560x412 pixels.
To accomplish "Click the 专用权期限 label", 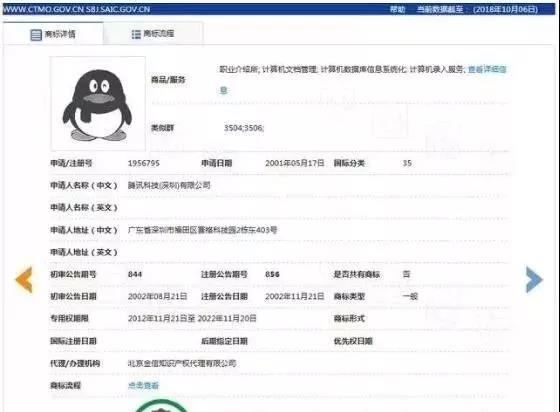I will (69, 318).
